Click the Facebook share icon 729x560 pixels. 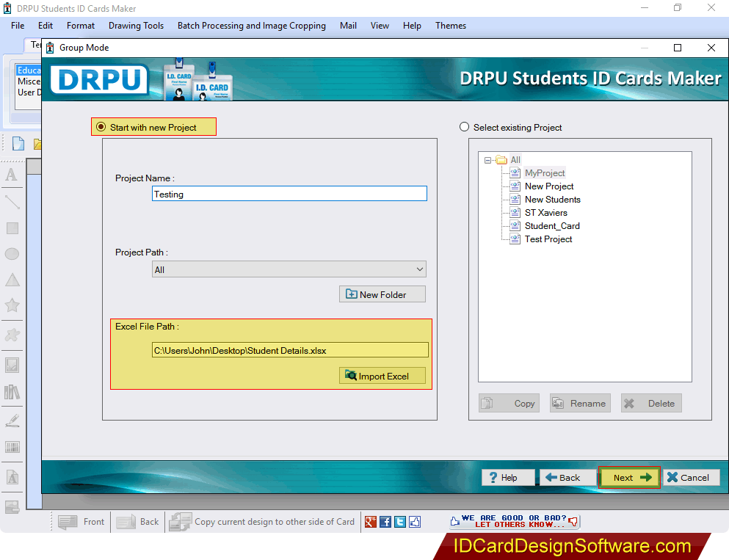(385, 522)
